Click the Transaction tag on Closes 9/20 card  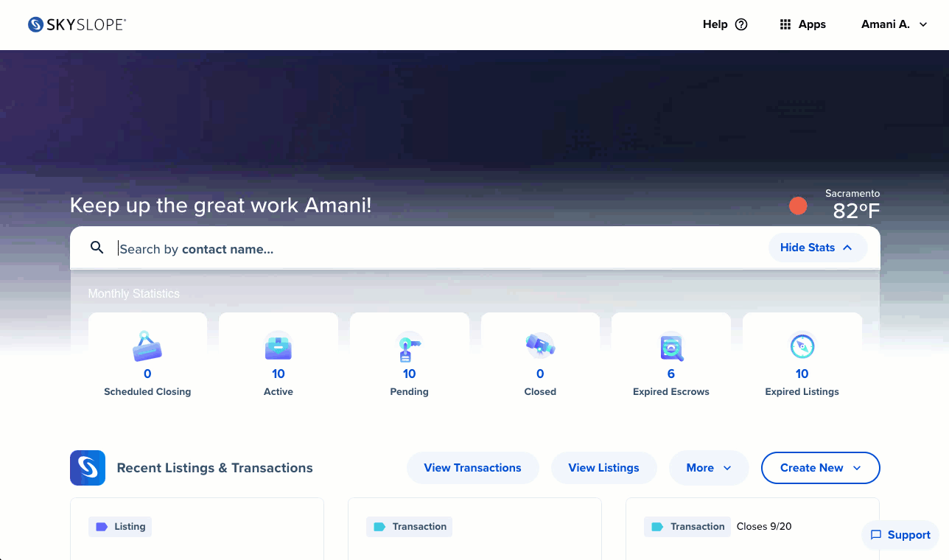(x=687, y=526)
